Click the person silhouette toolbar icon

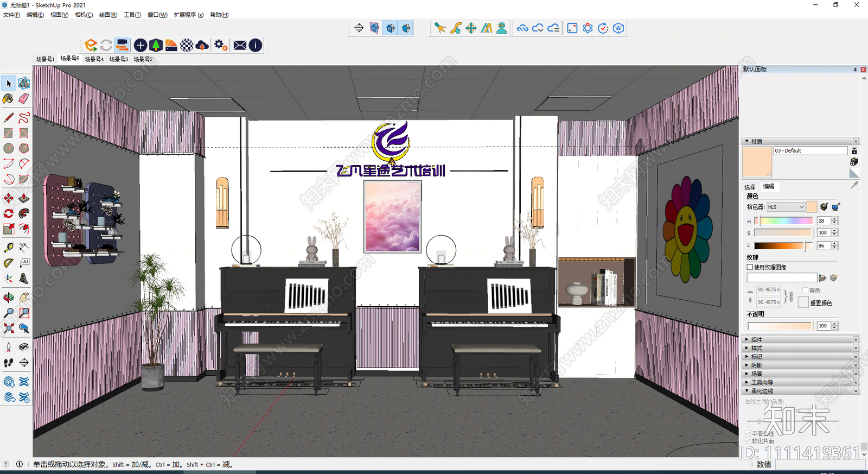502,28
